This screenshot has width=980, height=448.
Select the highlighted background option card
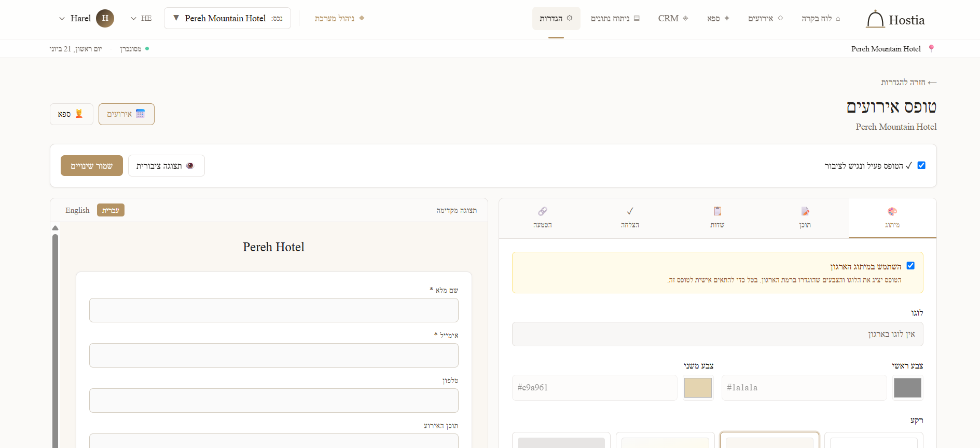[769, 440]
